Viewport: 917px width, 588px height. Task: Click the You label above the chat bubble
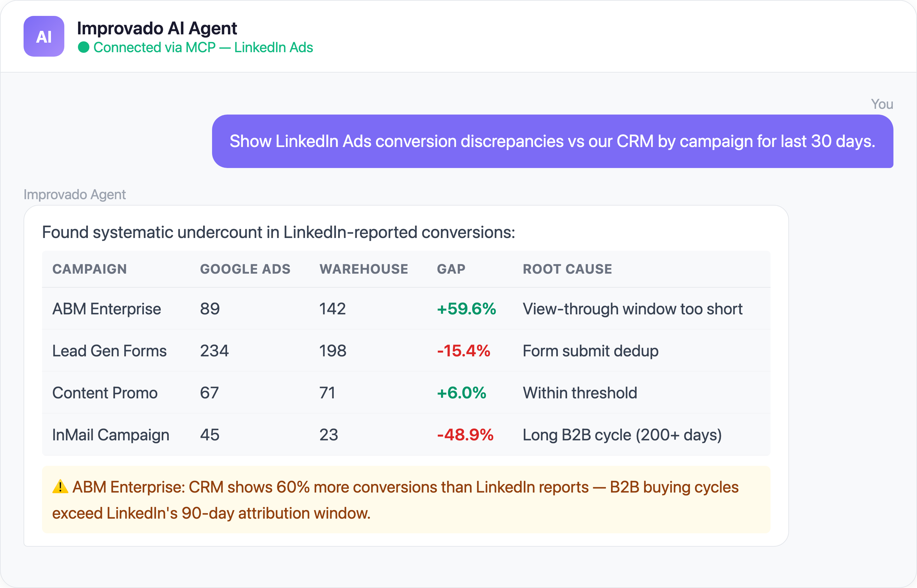[882, 104]
